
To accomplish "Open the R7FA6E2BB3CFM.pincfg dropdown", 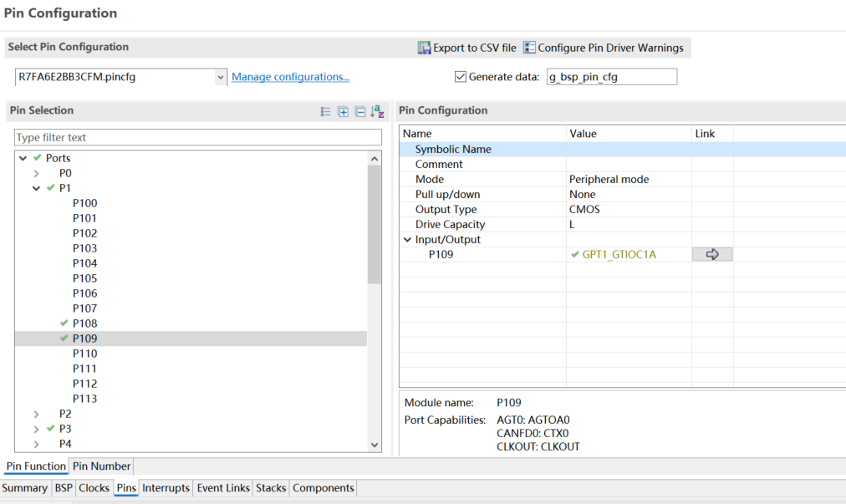I will click(220, 77).
